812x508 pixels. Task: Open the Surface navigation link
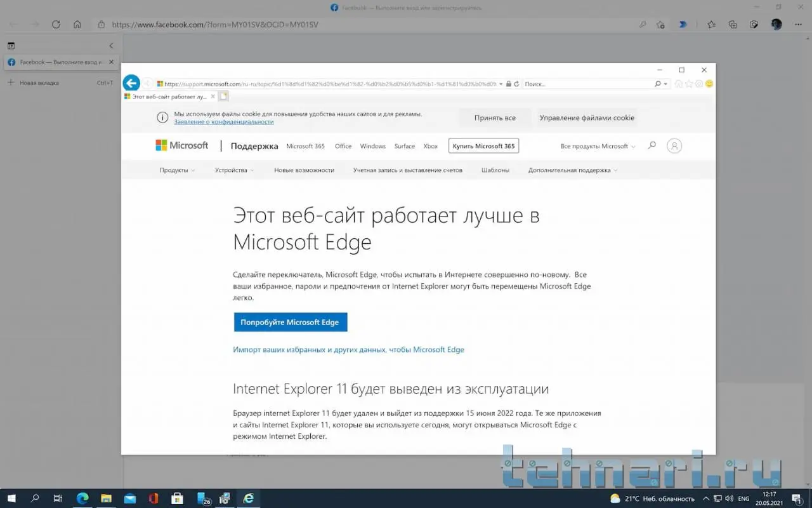pos(405,146)
